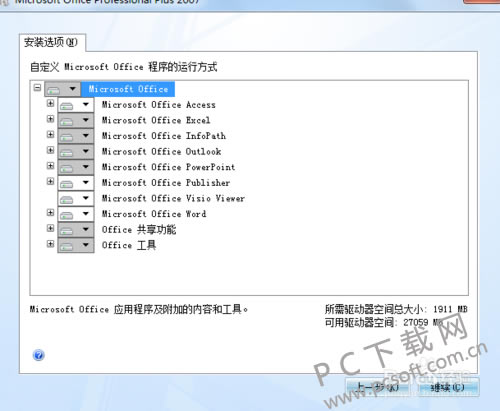Open install option dropdown for Visio Viewer

pos(76,198)
